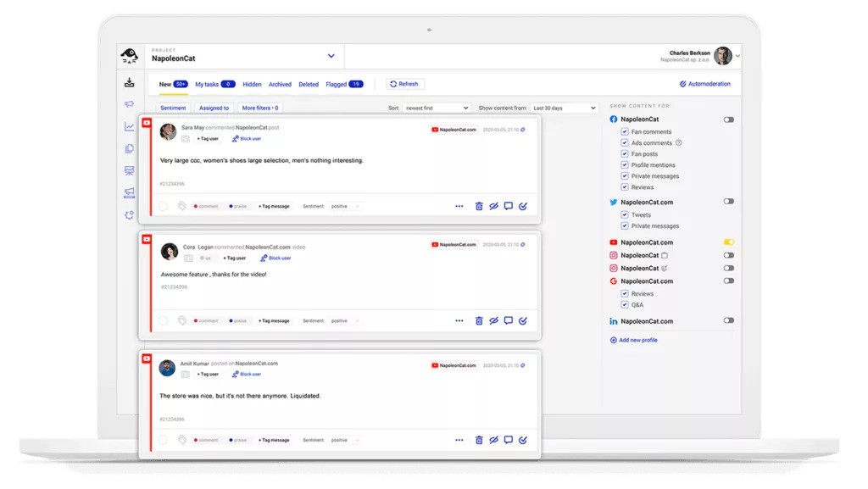Reply to Cora Logan's comment
Viewport: 868px width, 489px height.
click(509, 321)
